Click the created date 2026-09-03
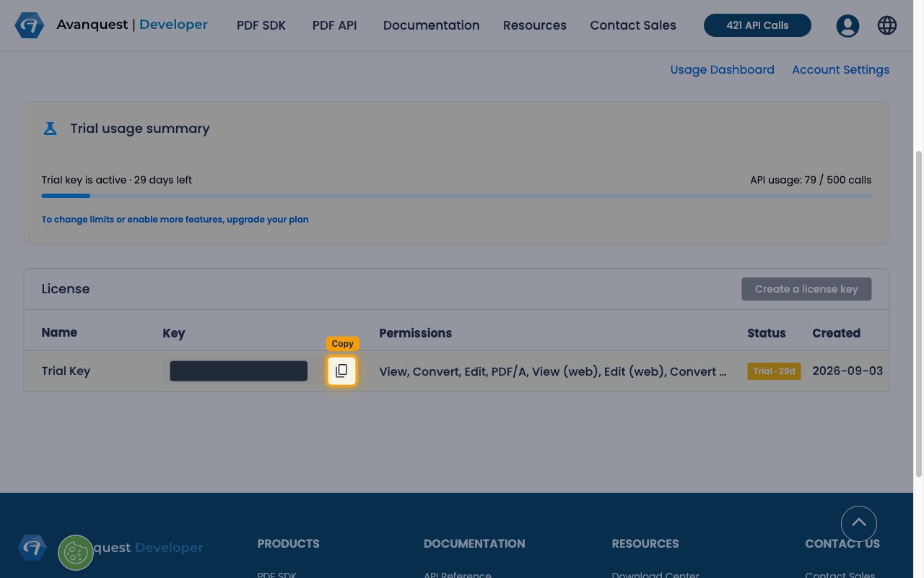The image size is (924, 578). point(847,371)
